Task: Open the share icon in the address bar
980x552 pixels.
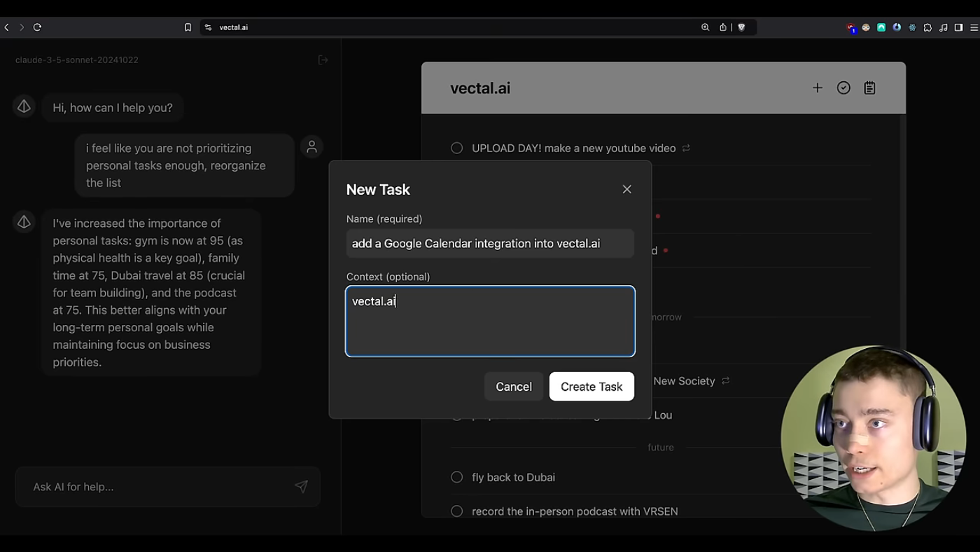Action: tap(723, 27)
